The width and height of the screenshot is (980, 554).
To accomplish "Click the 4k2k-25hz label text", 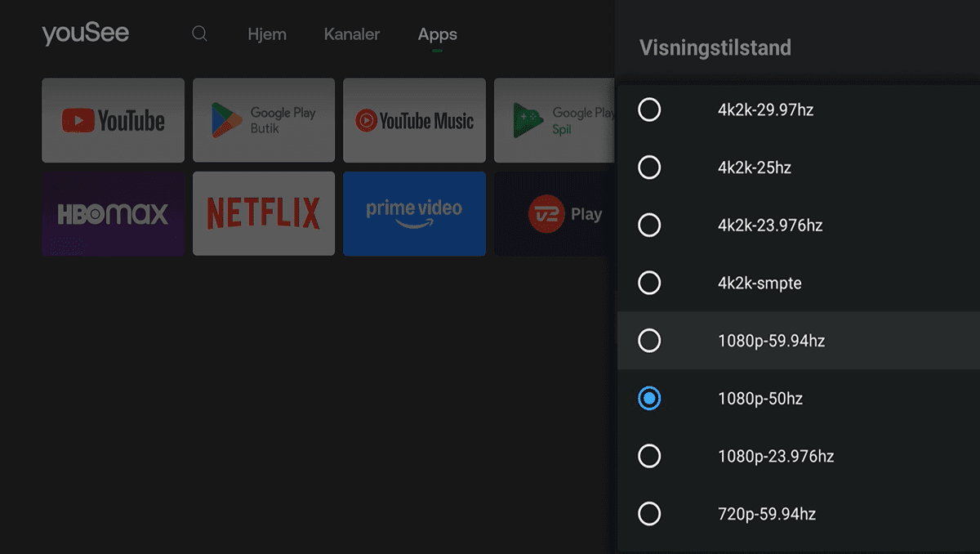I will pos(755,168).
